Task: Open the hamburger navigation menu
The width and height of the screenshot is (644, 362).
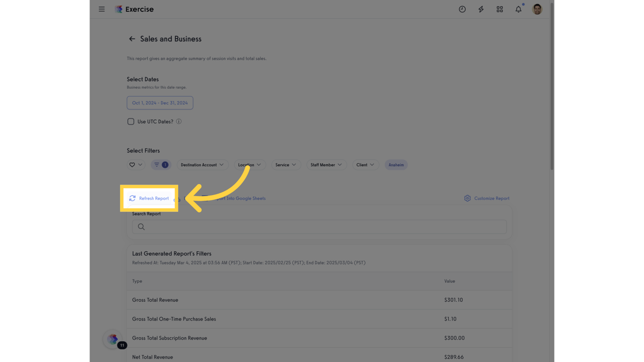Action: [x=102, y=9]
